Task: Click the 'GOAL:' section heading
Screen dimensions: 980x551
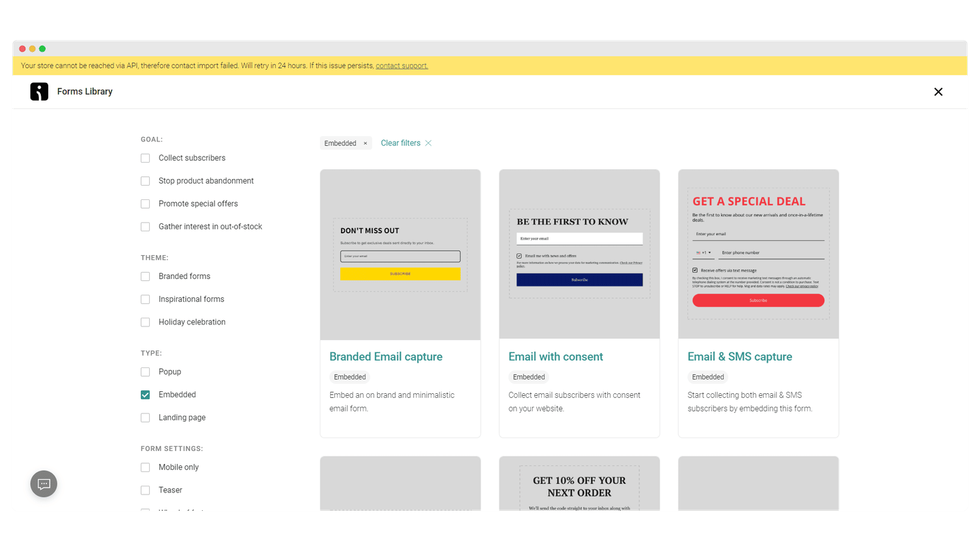Action: (x=152, y=139)
